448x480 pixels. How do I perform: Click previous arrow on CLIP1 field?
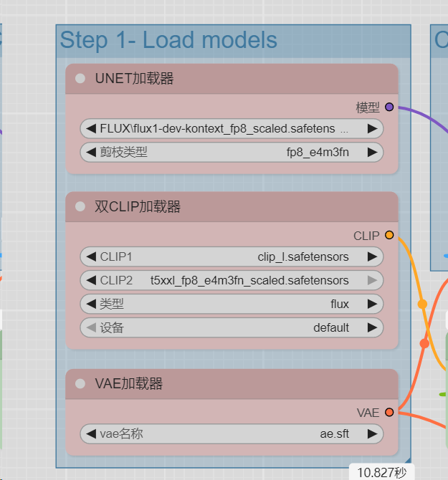point(91,256)
